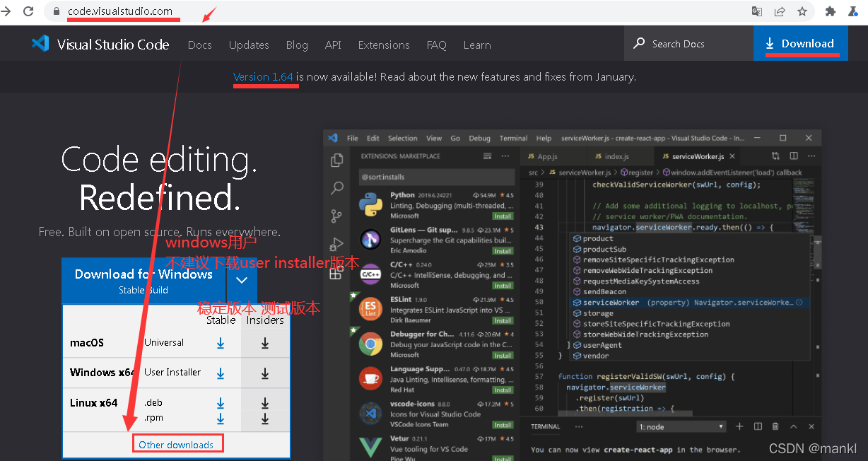Click the blue Download button in header
This screenshot has width=868, height=461.
799,43
